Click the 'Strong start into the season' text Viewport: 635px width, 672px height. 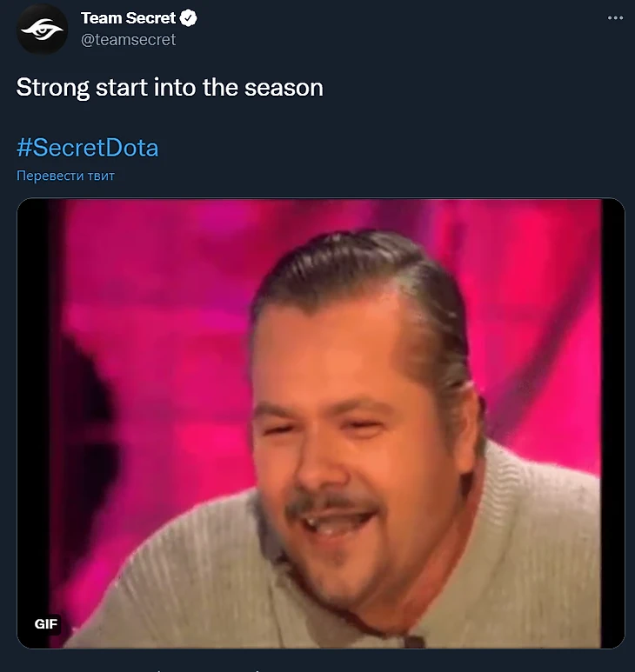point(170,88)
